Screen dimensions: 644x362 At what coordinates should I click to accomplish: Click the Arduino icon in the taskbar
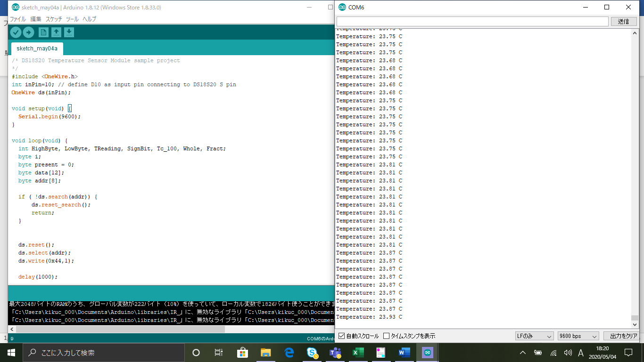point(428,353)
